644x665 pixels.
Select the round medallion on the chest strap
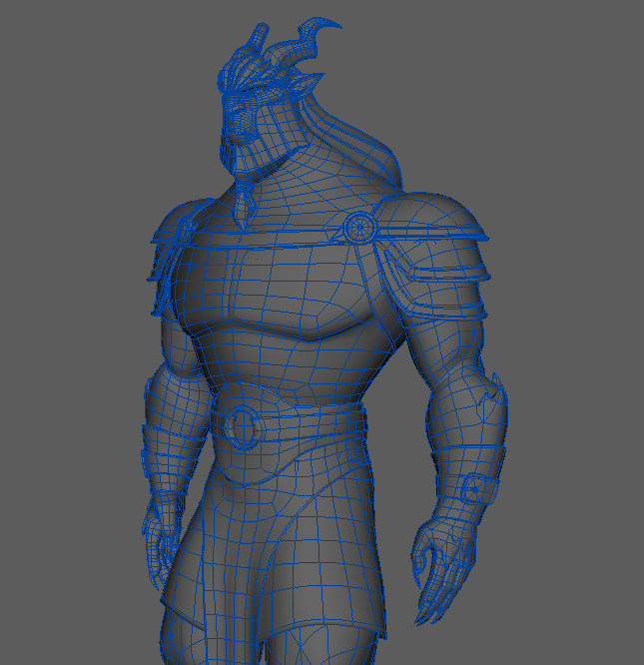point(357,228)
